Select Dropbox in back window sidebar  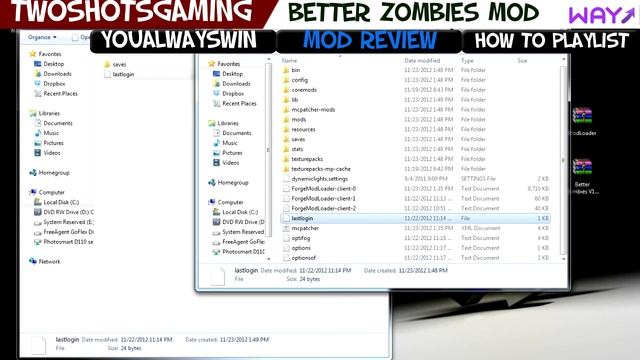click(x=54, y=84)
